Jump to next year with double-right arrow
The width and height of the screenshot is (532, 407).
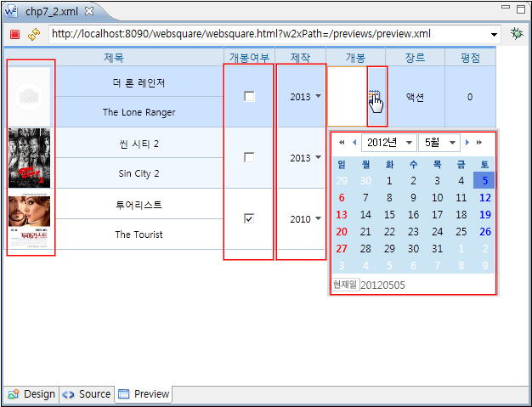pos(479,143)
